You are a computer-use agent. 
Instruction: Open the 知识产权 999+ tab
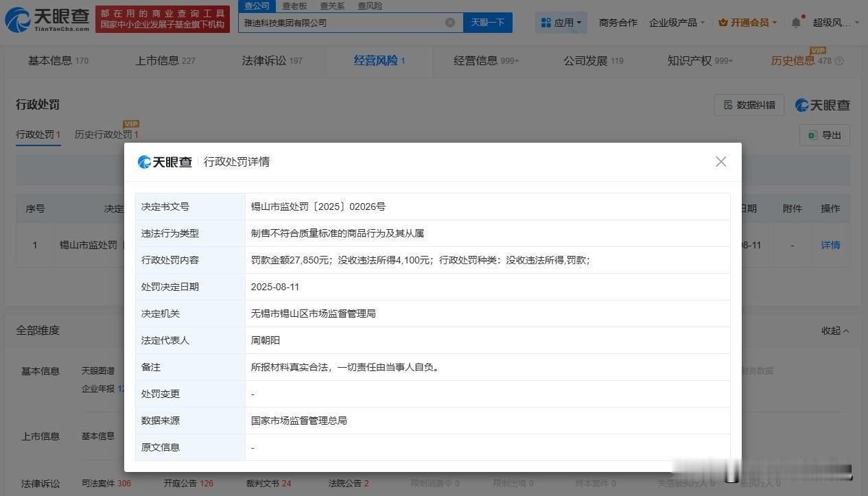(701, 60)
